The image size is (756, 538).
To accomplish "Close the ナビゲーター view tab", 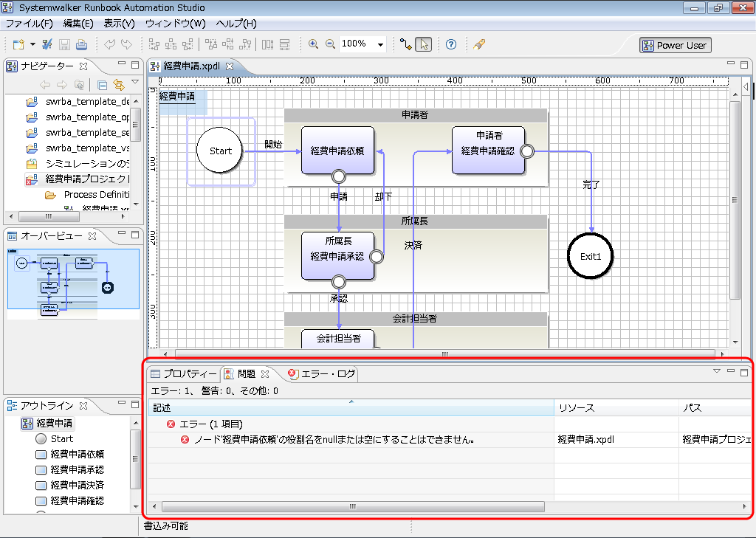I will tap(83, 66).
